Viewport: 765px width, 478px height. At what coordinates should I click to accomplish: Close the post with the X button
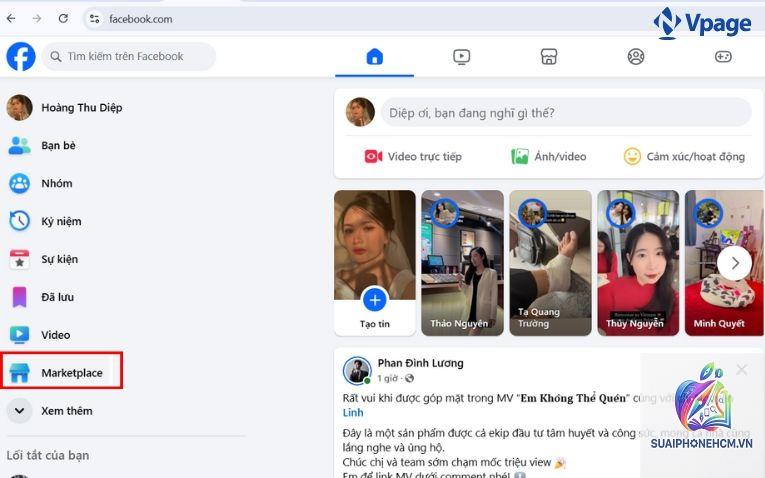[x=742, y=370]
